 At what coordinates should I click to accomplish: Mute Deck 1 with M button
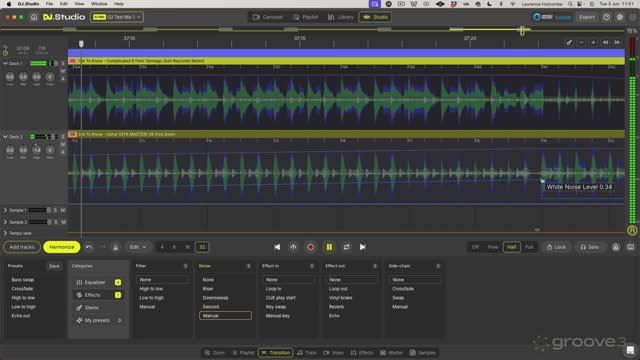(63, 71)
